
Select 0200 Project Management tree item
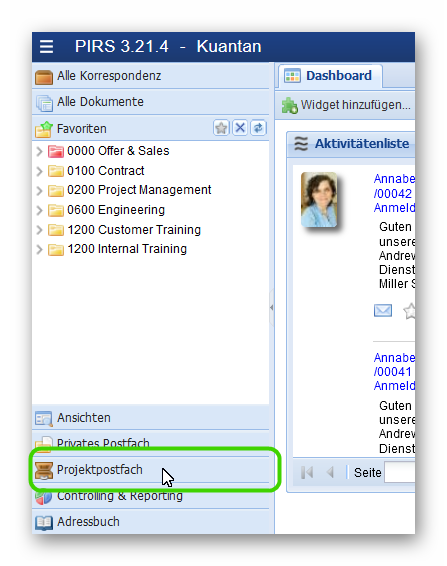pos(139,190)
